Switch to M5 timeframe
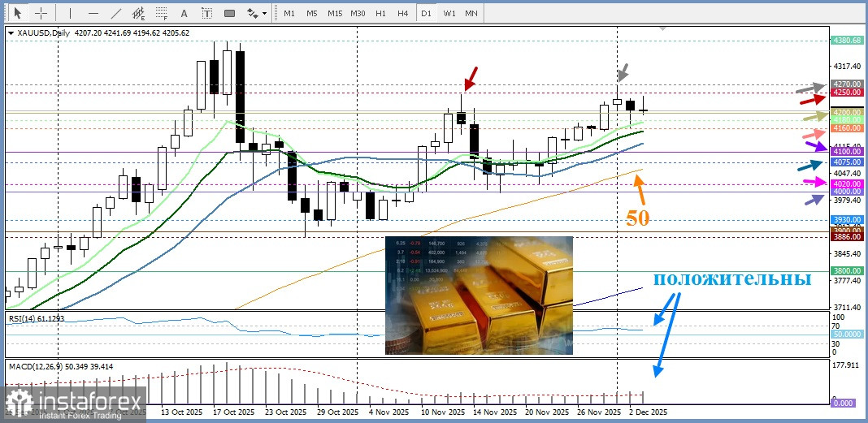 [x=311, y=13]
